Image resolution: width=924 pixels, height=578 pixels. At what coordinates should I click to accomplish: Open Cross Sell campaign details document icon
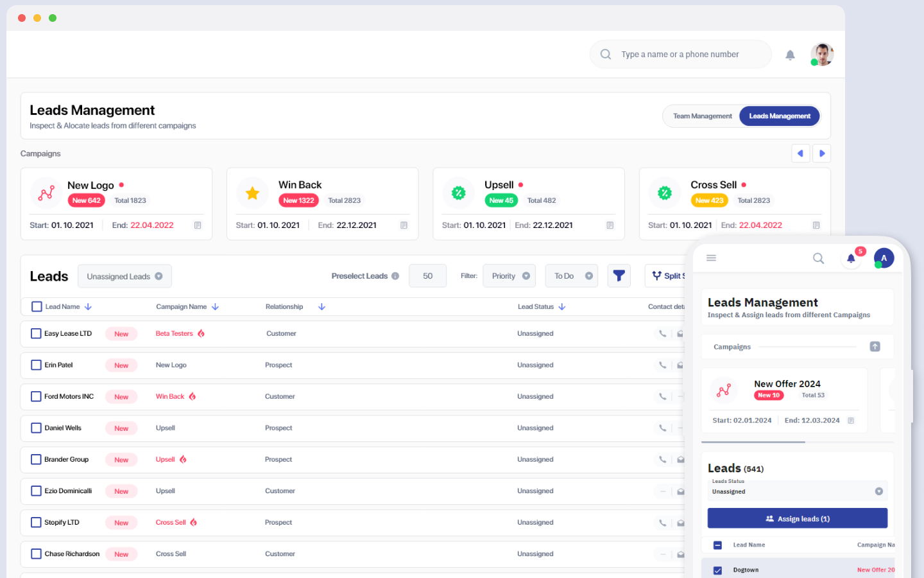pos(816,225)
